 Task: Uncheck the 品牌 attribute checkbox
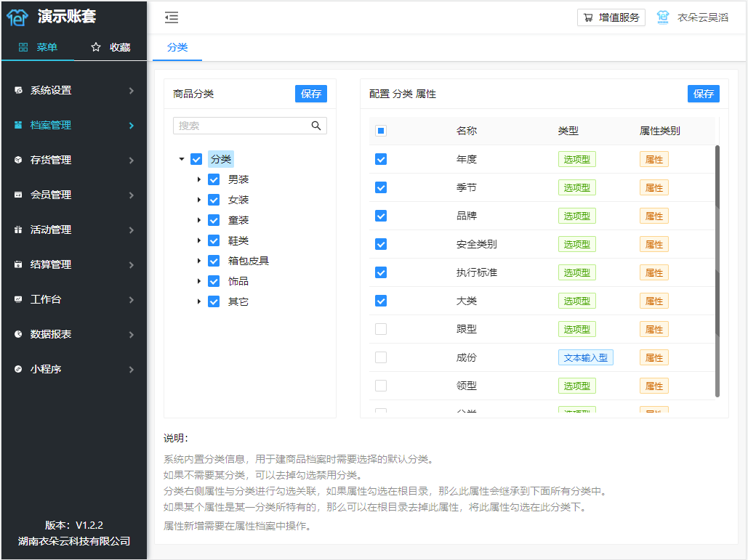coord(381,216)
